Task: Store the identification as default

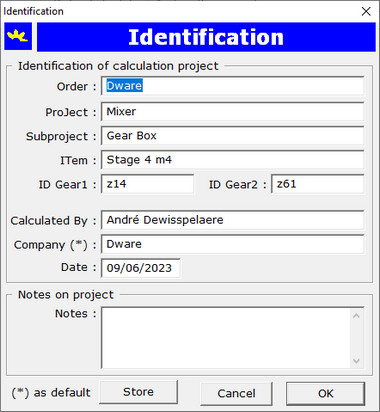Action: coord(138,392)
